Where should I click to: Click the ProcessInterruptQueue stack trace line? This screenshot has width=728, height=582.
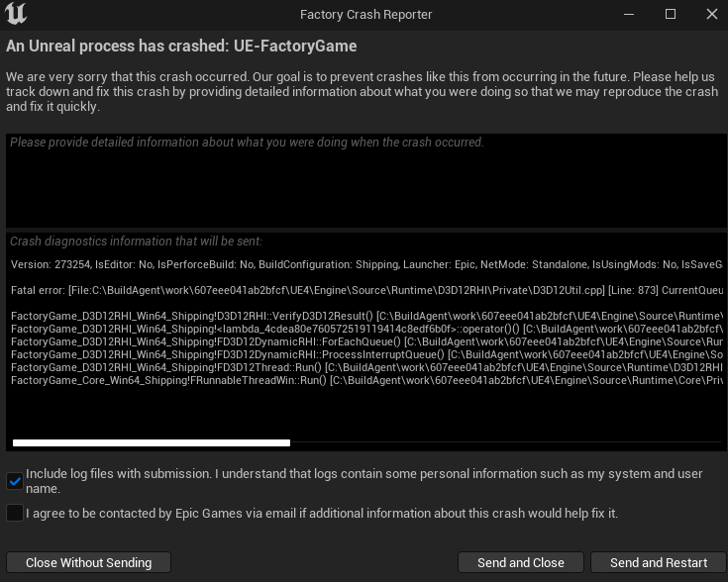point(366,354)
